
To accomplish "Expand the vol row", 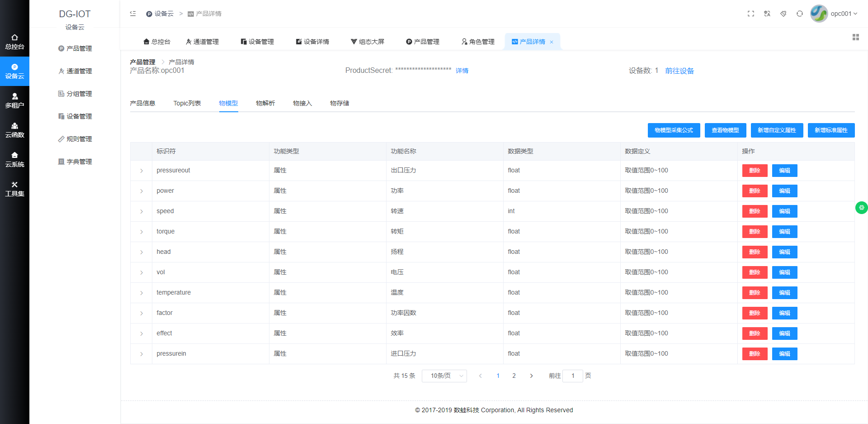I will coord(142,272).
